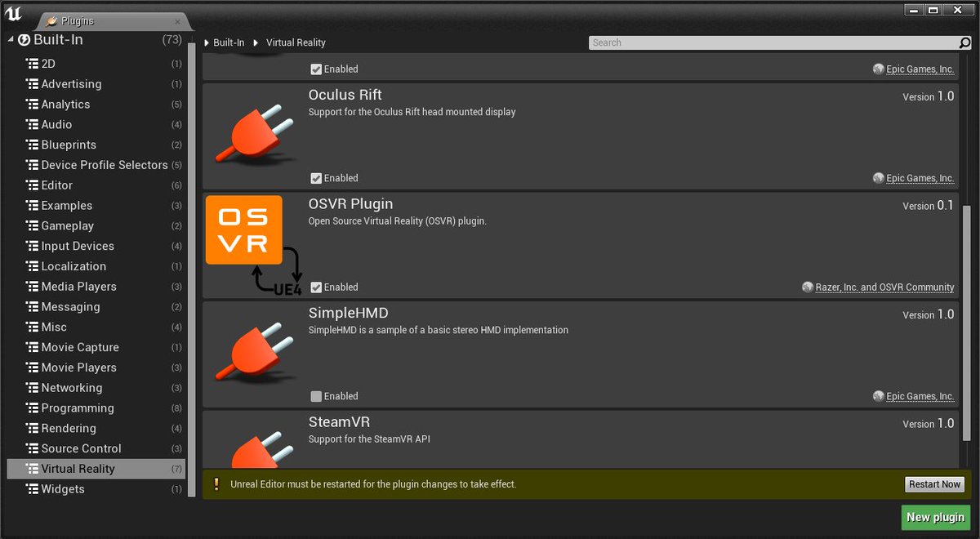
Task: Open the Networking category
Action: pos(96,388)
